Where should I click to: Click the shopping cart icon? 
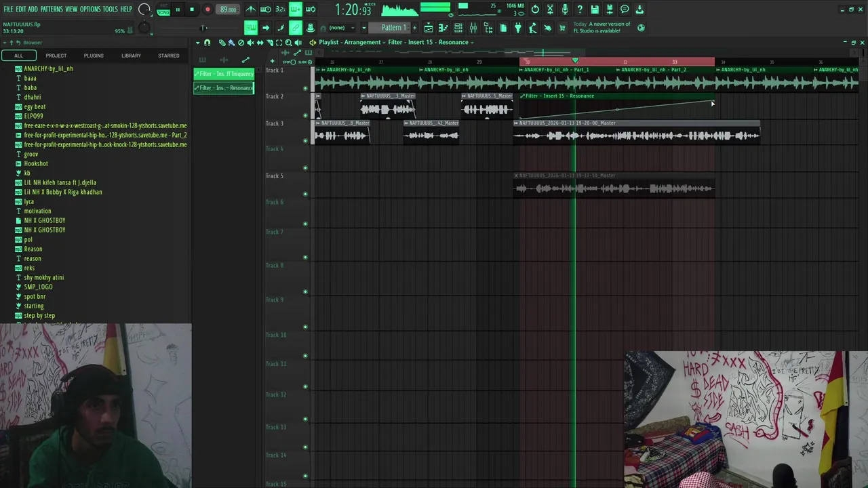(562, 28)
